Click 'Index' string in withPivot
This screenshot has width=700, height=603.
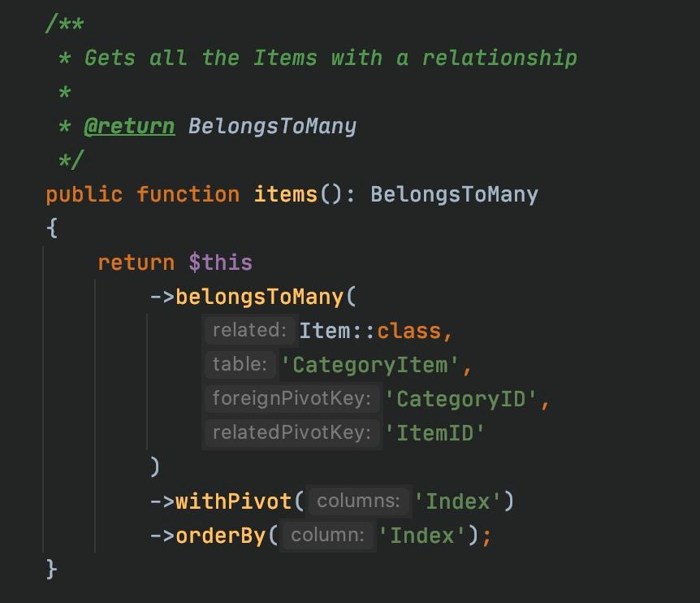point(457,501)
